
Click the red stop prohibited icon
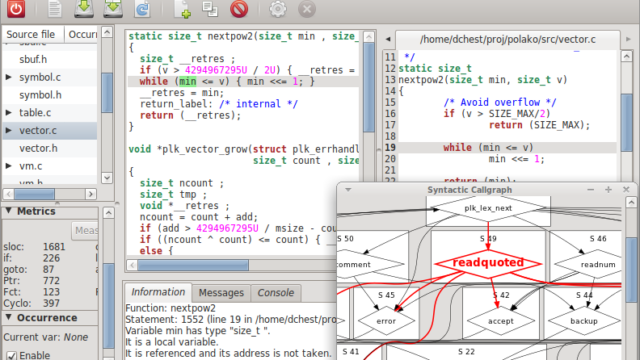(x=239, y=9)
